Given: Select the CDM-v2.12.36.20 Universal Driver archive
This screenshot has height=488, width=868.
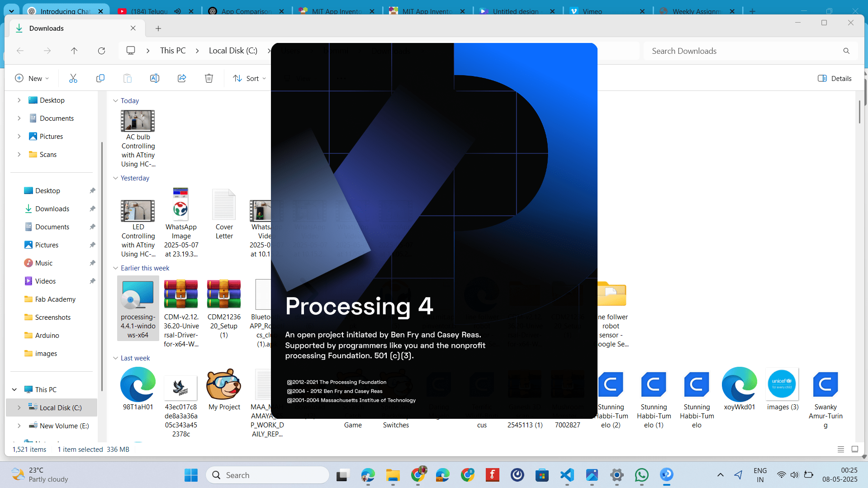Looking at the screenshot, I should click(x=181, y=313).
